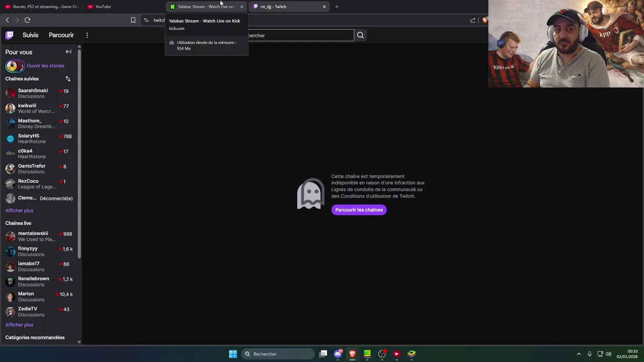Show hidden system tray icons

coord(579,354)
